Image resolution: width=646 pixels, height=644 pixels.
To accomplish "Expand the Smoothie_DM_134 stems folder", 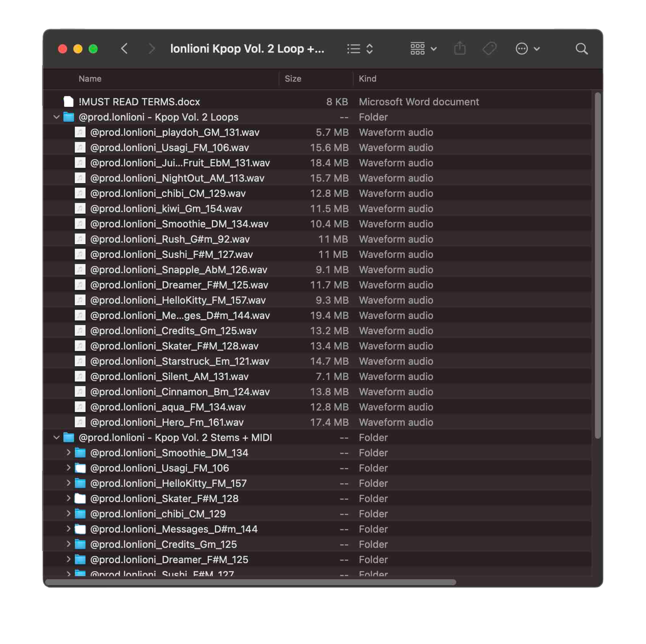I will [x=68, y=453].
